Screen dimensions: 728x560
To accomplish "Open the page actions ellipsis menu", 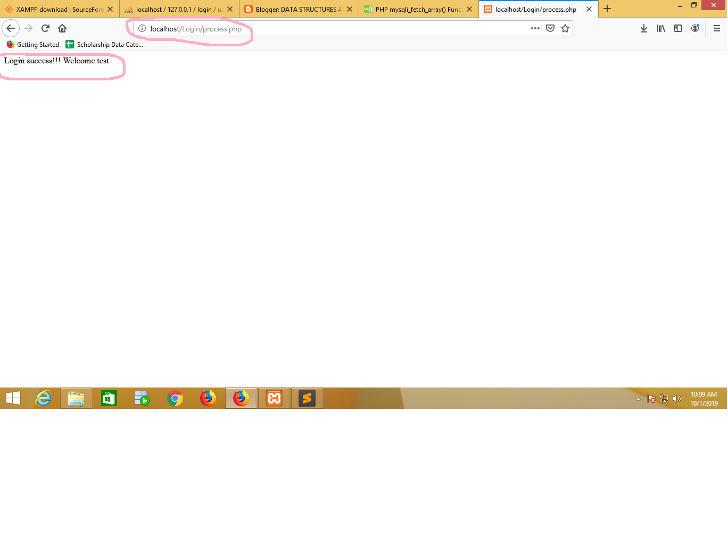I will (x=535, y=28).
